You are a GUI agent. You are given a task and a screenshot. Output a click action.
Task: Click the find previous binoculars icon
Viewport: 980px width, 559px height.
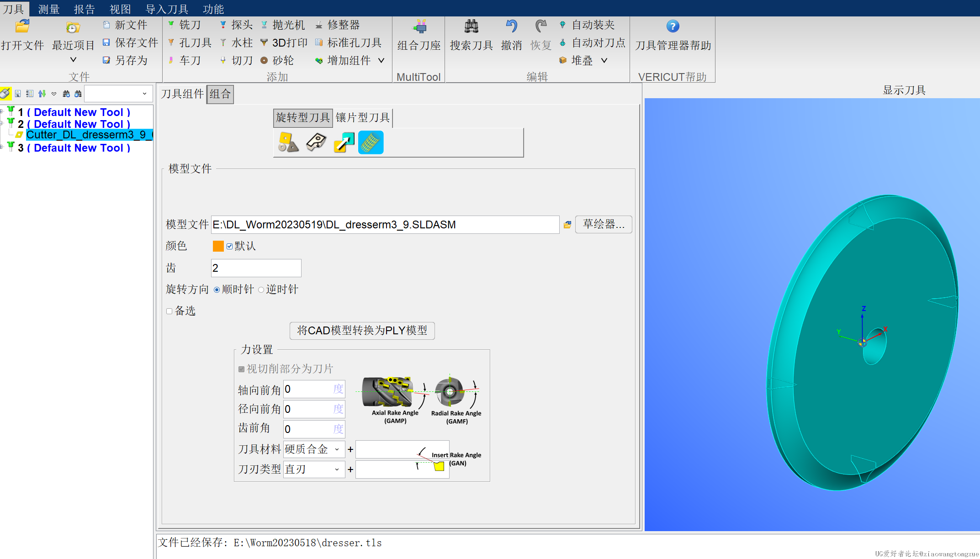[78, 94]
